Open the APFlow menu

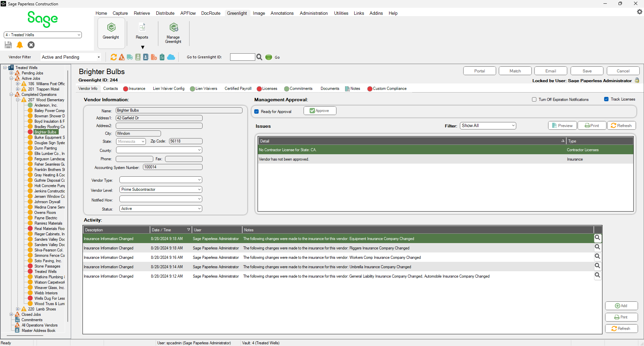pos(188,13)
